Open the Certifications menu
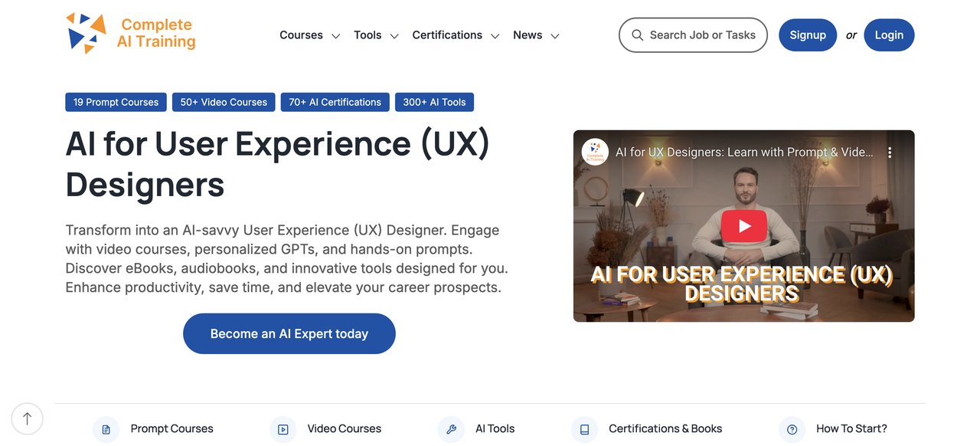The width and height of the screenshot is (980, 446). (447, 35)
